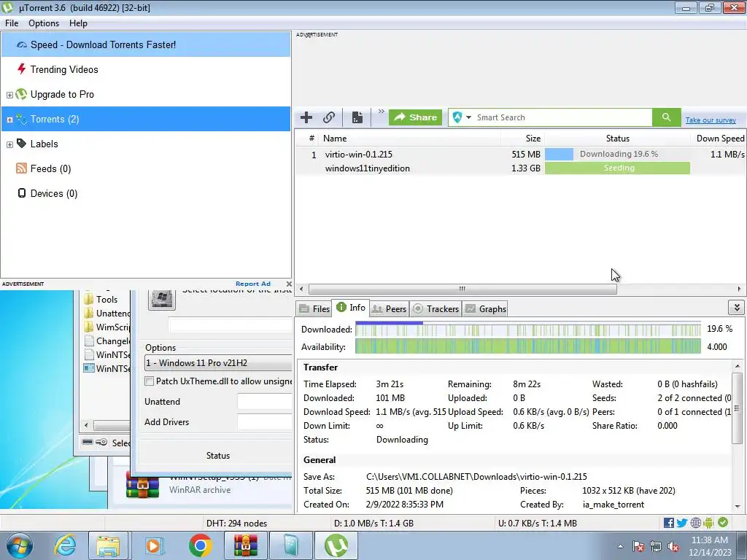Open the Windows Start button
Viewport: 747px width, 560px height.
(20, 545)
